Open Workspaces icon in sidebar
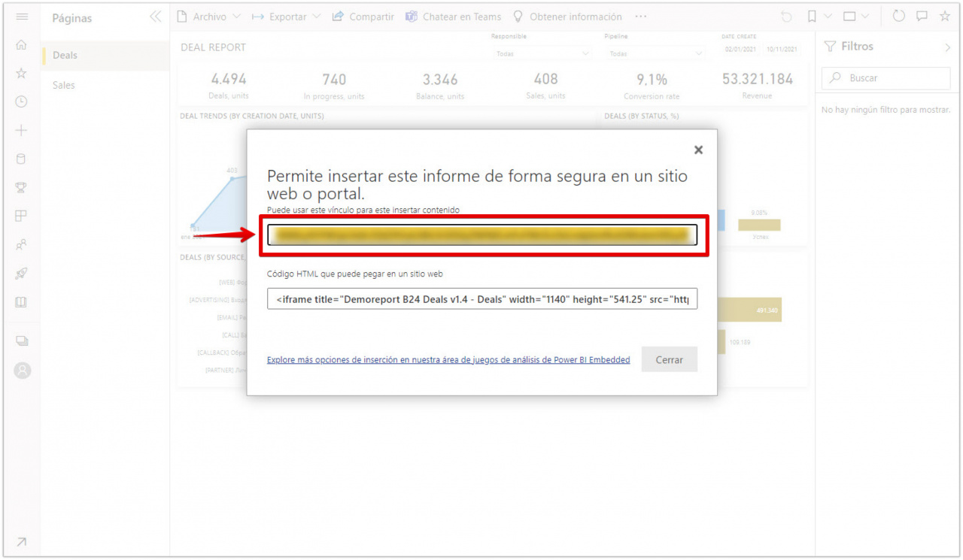This screenshot has height=560, width=963. 22,341
